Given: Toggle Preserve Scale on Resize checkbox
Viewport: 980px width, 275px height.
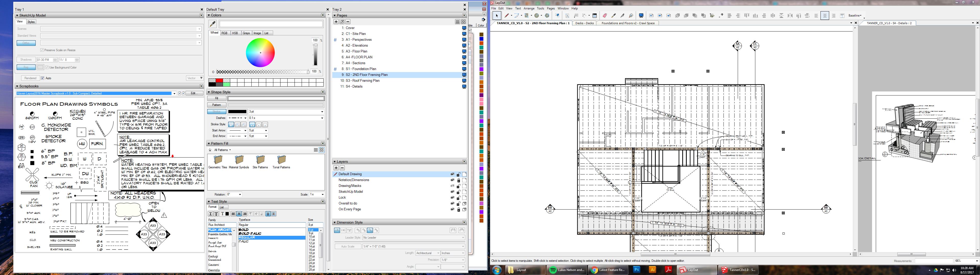Looking at the screenshot, I should click(42, 50).
